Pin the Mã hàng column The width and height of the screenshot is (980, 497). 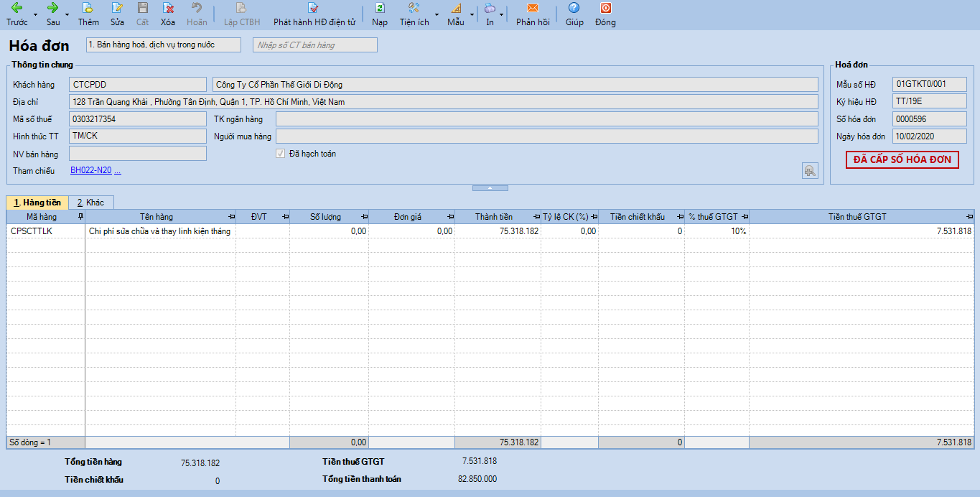(x=80, y=217)
